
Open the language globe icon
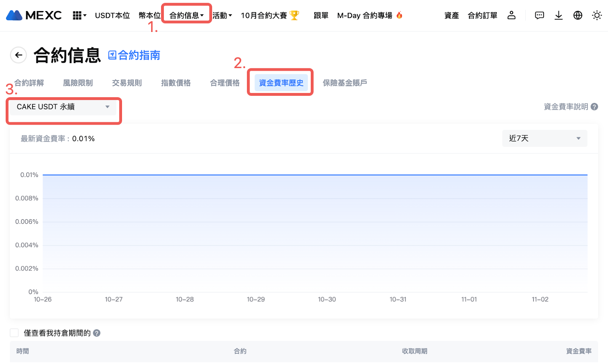pos(578,15)
